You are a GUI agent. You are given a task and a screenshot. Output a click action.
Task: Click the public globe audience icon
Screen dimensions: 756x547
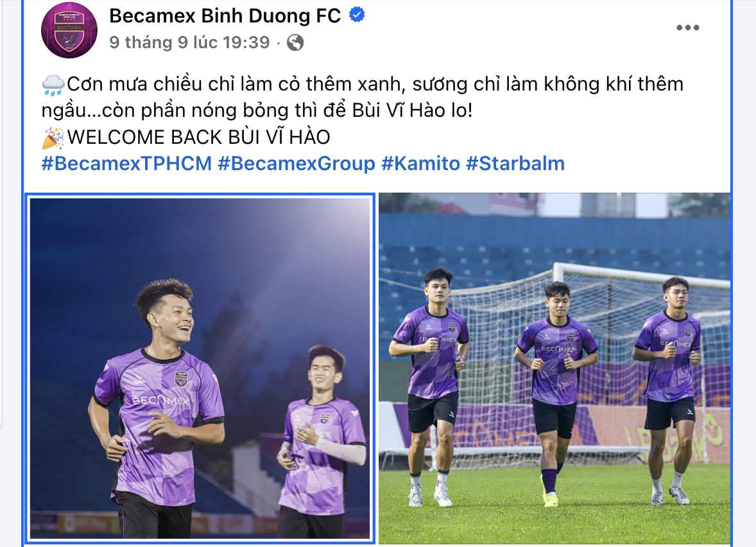coord(295,43)
